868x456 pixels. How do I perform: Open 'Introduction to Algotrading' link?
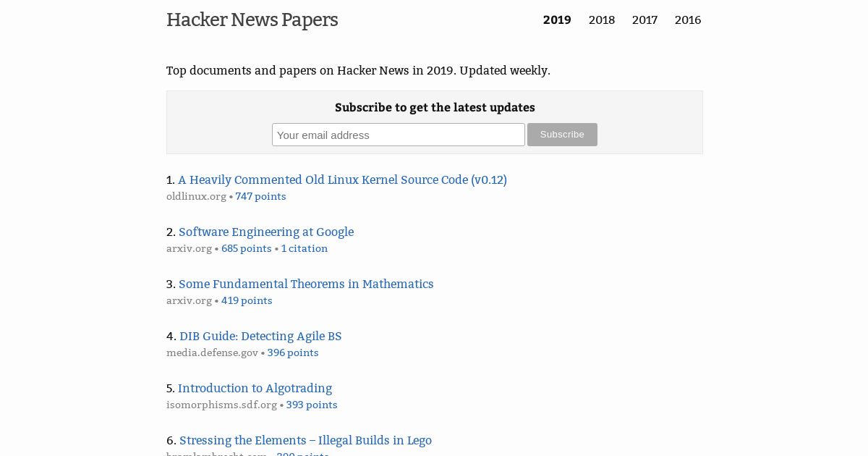tap(255, 388)
